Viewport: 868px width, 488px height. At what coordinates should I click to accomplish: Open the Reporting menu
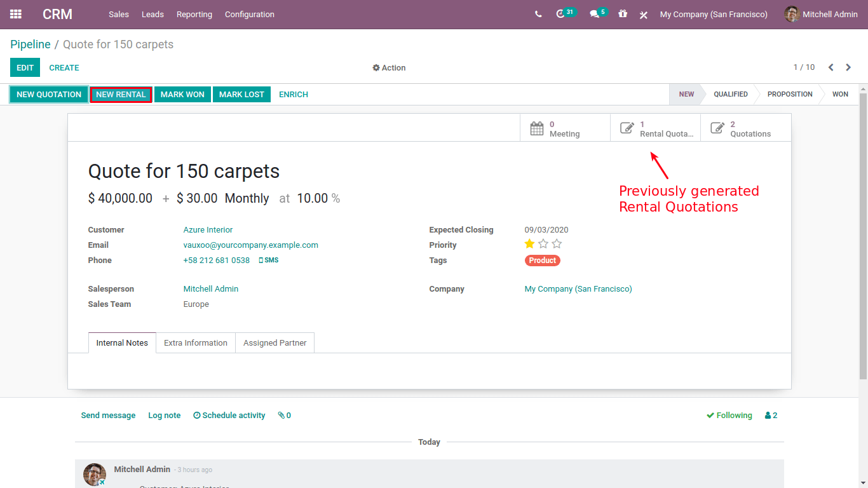pos(194,14)
